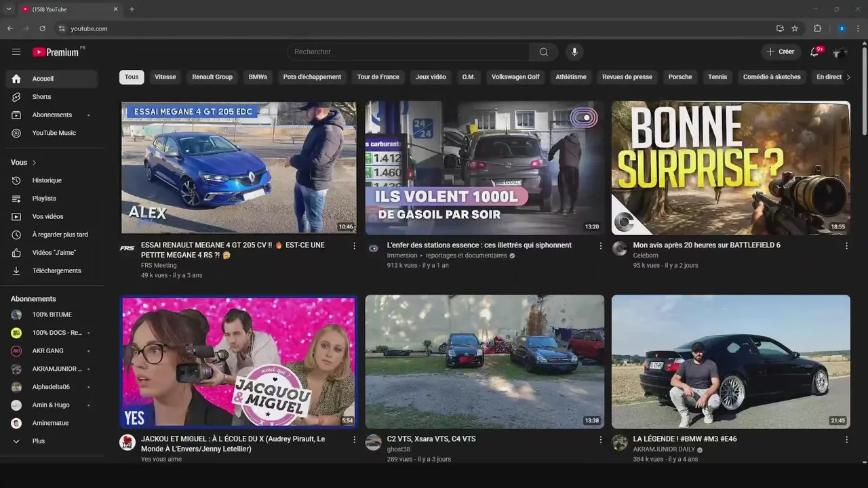The width and height of the screenshot is (868, 488).
Task: Reload the page in browser
Action: coord(42,28)
